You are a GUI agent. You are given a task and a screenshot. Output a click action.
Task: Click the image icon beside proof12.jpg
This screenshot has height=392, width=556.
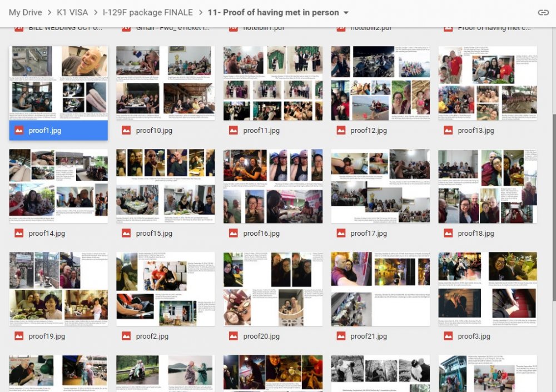click(x=341, y=131)
